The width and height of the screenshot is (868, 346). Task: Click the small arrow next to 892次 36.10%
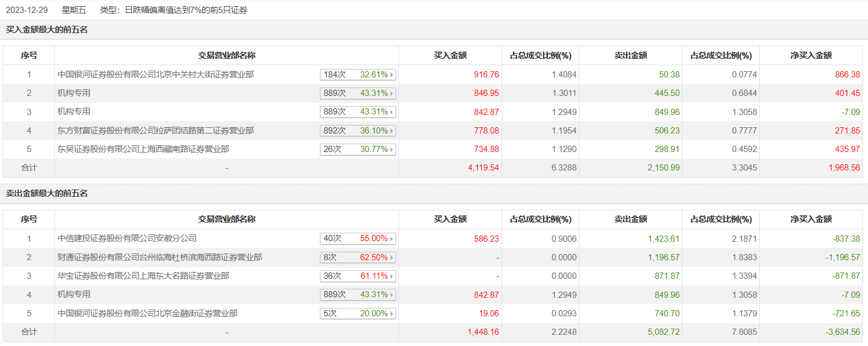(392, 131)
